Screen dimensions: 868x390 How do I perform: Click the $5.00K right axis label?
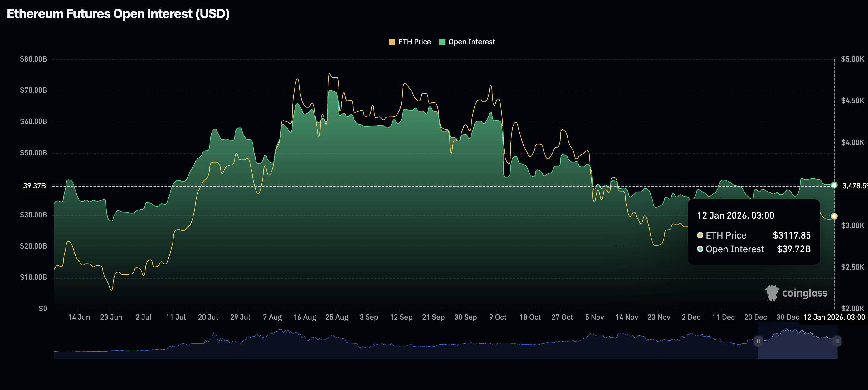pyautogui.click(x=852, y=59)
